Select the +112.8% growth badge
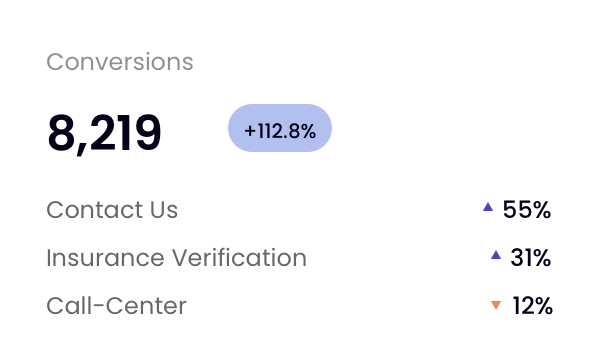 click(x=280, y=128)
